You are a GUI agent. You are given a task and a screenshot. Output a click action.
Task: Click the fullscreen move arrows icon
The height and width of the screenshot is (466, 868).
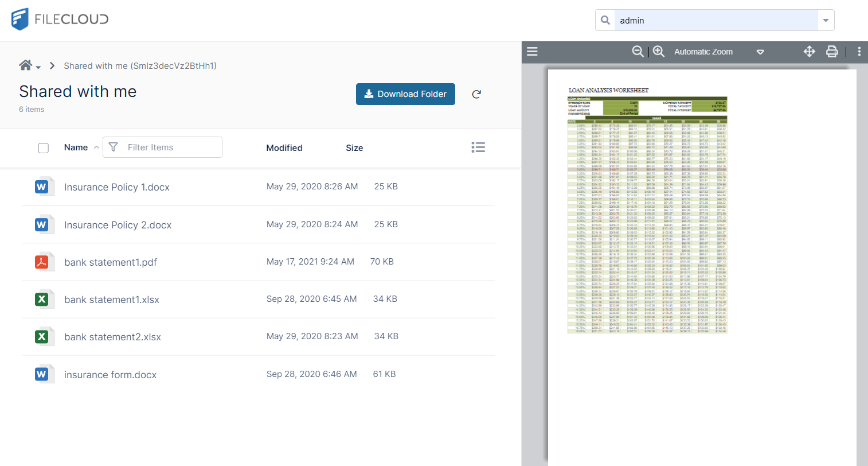click(809, 52)
